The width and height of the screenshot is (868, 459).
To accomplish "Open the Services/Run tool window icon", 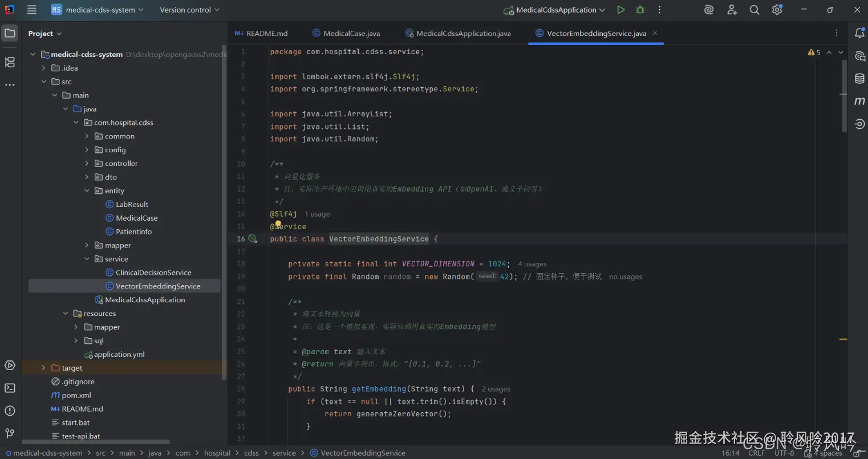I will pos(10,365).
